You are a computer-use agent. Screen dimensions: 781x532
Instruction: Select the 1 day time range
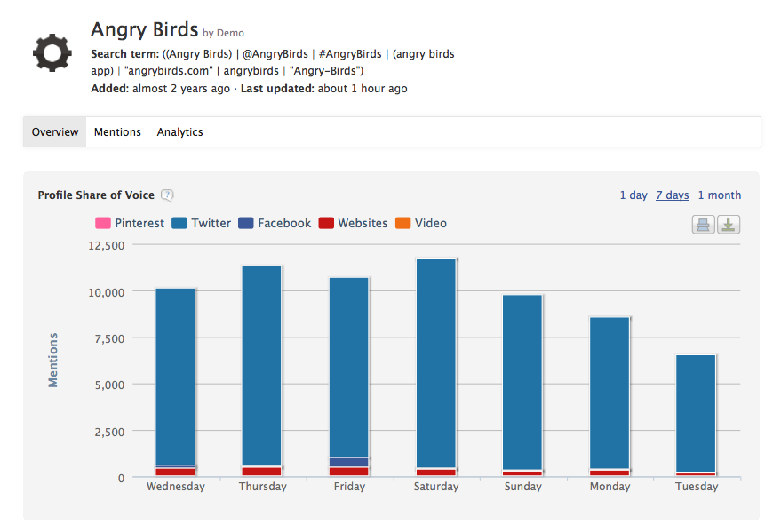[634, 195]
